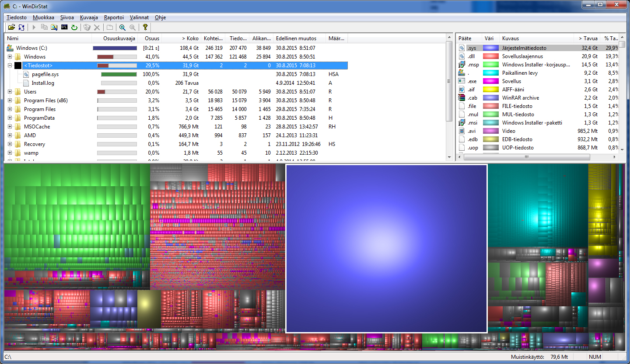This screenshot has width=630, height=364.
Task: Expand the Users folder node
Action: [x=10, y=92]
